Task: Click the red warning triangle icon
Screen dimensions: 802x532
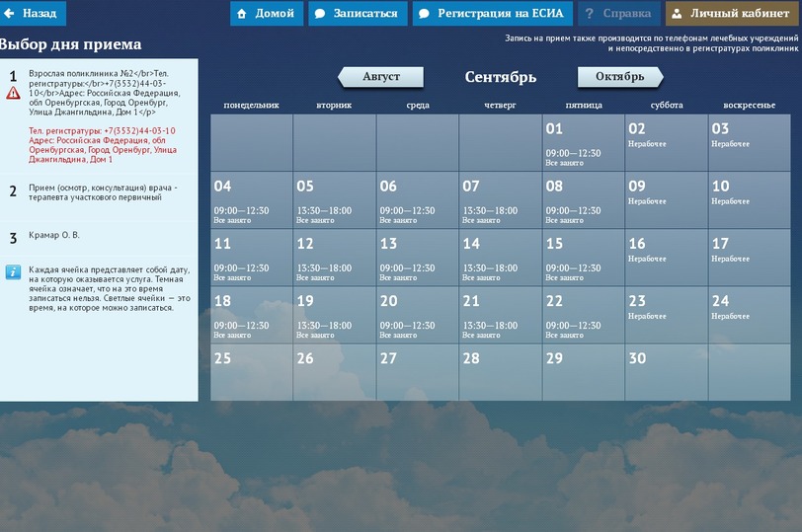Action: click(x=13, y=93)
